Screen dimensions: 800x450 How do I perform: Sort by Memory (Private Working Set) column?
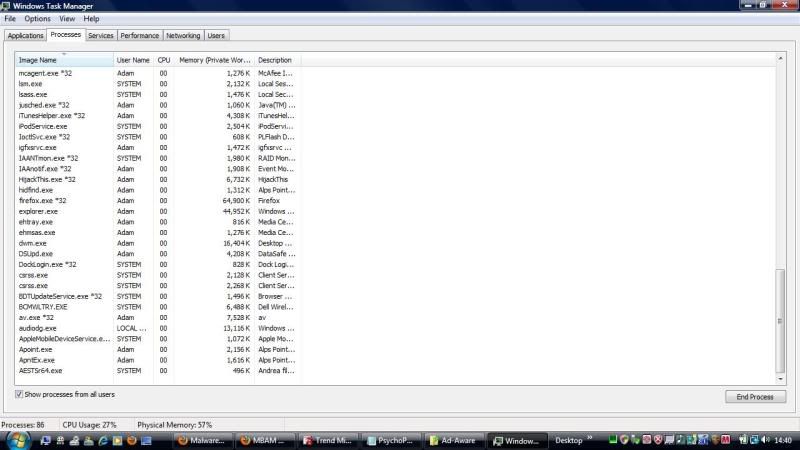tap(214, 60)
